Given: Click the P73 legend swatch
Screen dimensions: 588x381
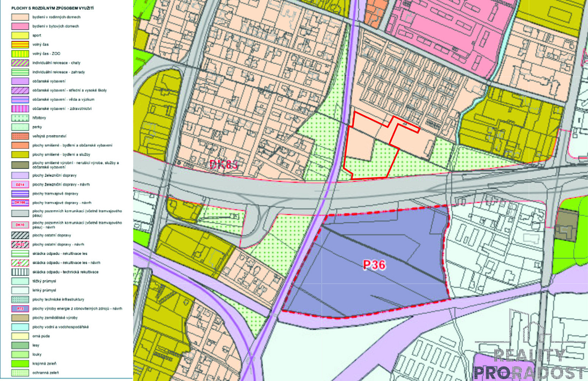Looking at the screenshot, I should 20,309.
